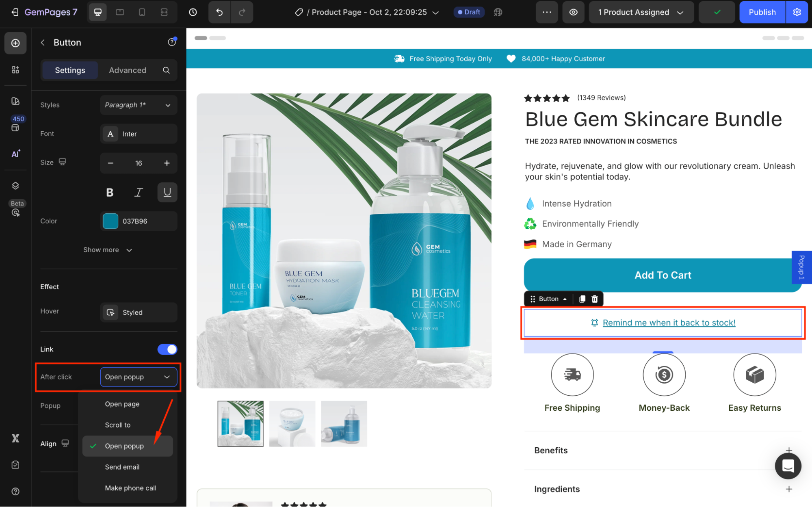Screen dimensions: 812x507
Task: Toggle underline text formatting
Action: [x=167, y=192]
